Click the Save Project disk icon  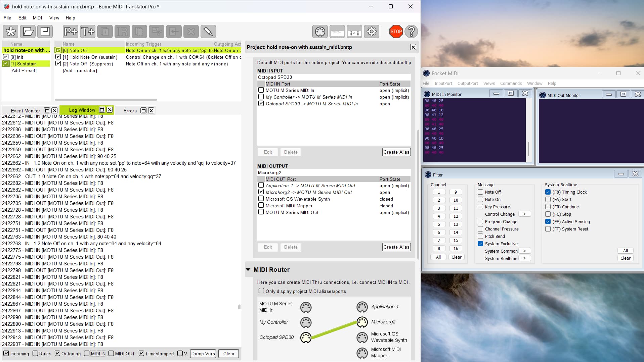(x=45, y=32)
